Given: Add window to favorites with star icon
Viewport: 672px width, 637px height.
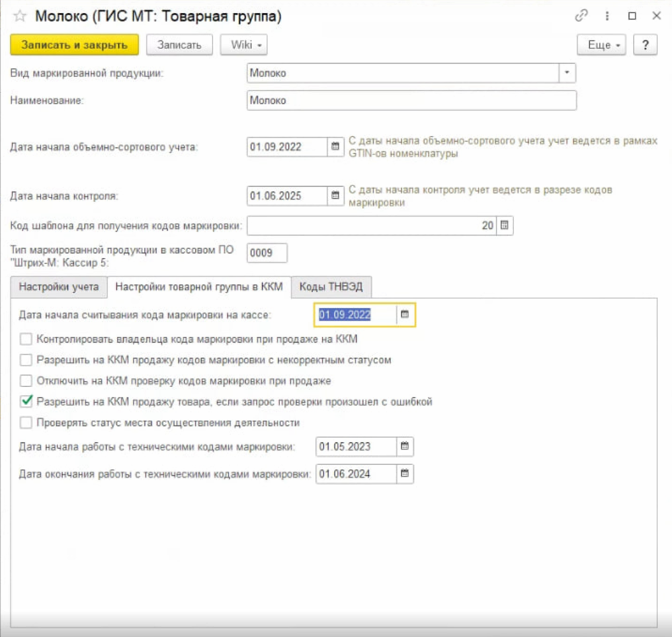Looking at the screenshot, I should tap(19, 17).
